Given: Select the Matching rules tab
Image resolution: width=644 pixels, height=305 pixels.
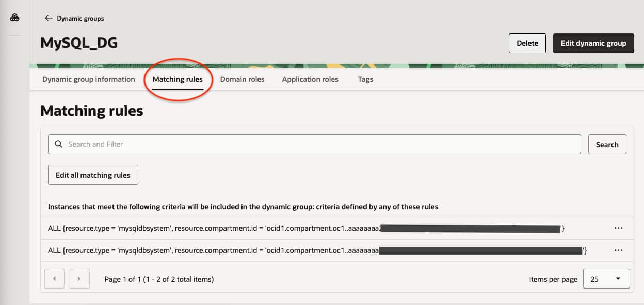Looking at the screenshot, I should tap(178, 79).
